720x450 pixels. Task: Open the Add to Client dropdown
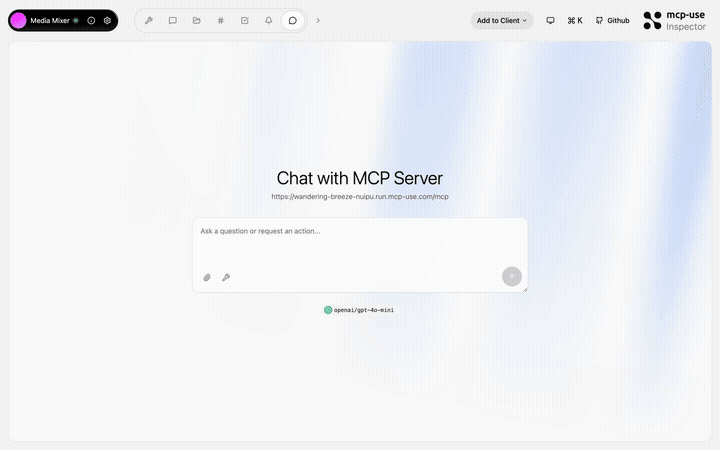[501, 20]
